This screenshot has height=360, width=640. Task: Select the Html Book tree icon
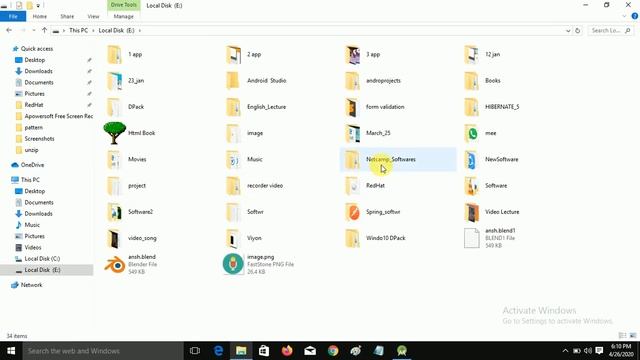click(114, 133)
